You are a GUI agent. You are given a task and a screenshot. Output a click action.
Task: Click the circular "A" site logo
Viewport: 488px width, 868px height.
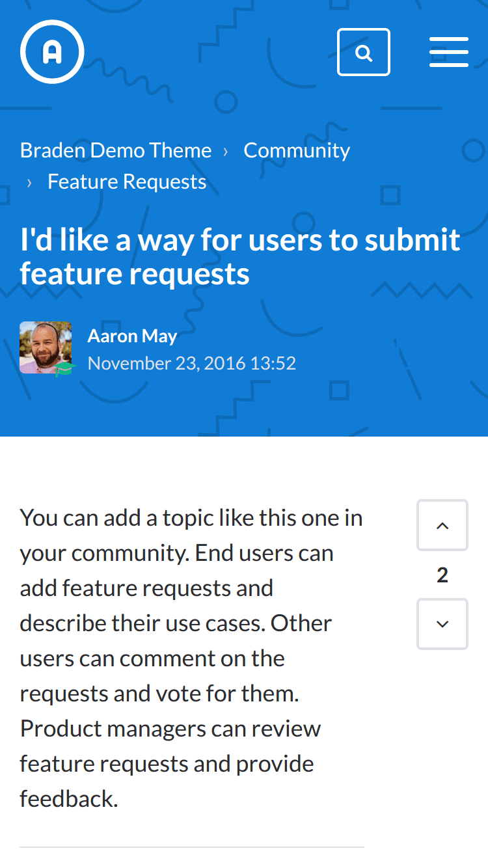pyautogui.click(x=52, y=52)
